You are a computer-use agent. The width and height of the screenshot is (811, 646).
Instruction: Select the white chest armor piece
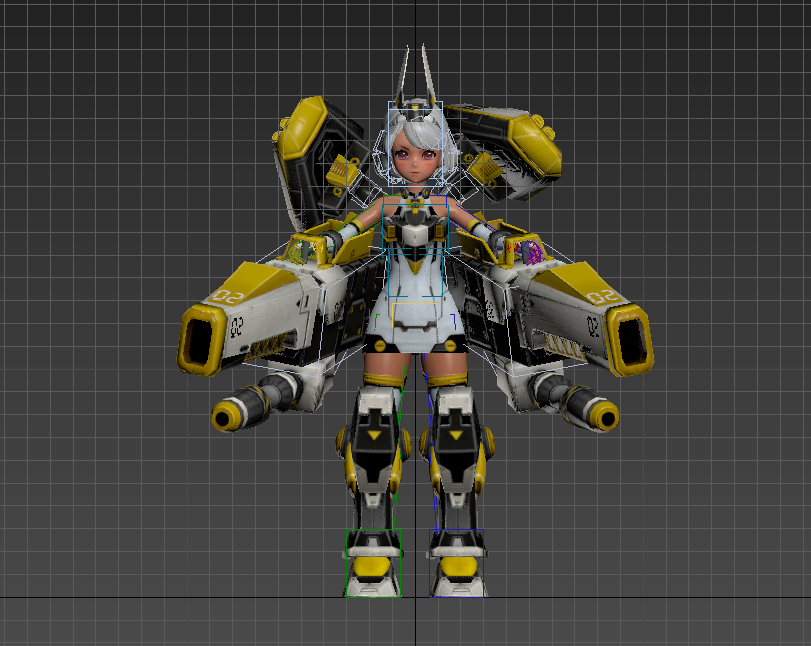click(415, 234)
